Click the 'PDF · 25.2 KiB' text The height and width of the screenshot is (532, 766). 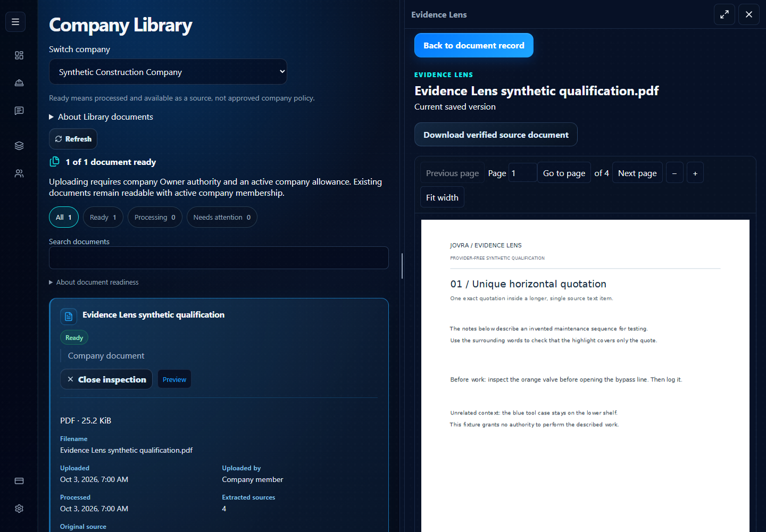86,421
